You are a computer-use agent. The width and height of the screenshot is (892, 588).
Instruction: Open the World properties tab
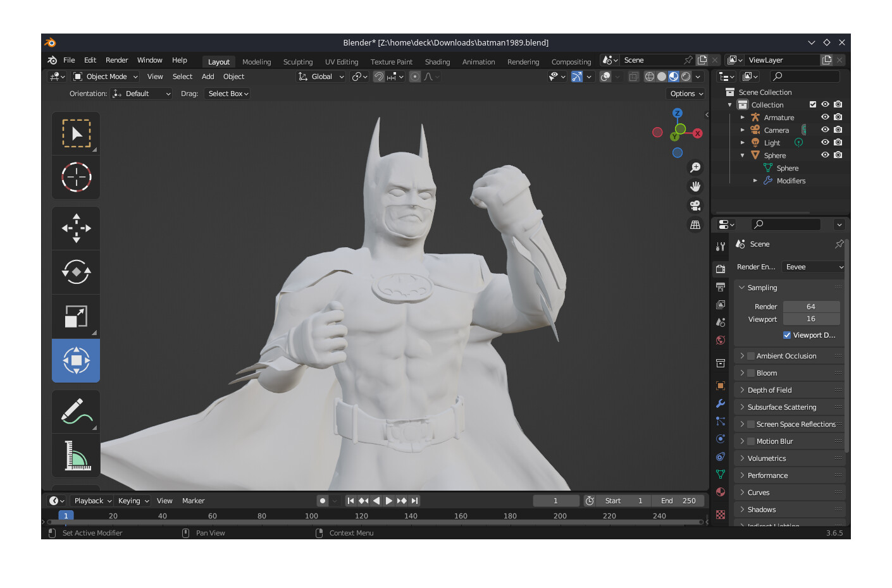(721, 340)
